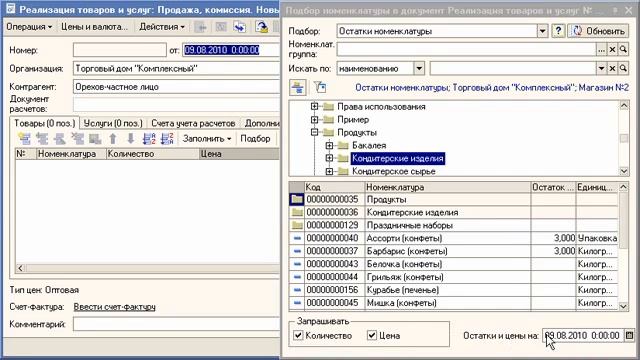Click the blue Остатки номенклатуры; Торговый дом link
The height and width of the screenshot is (360, 640).
(x=492, y=87)
